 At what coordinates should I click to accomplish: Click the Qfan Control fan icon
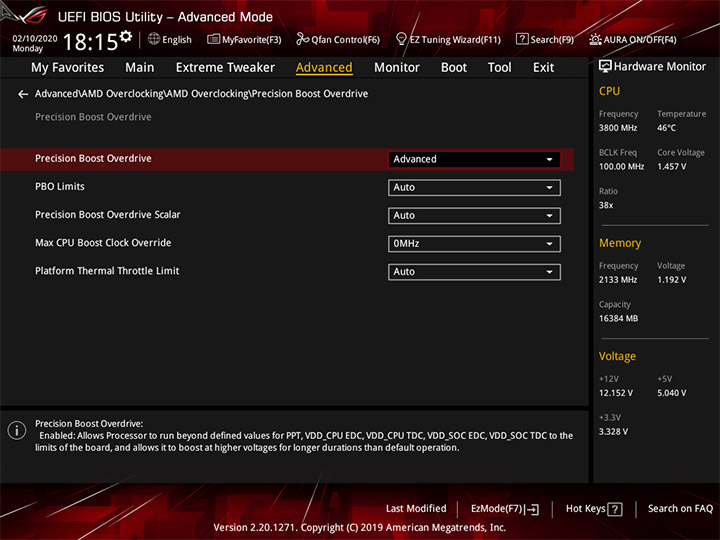coord(302,39)
